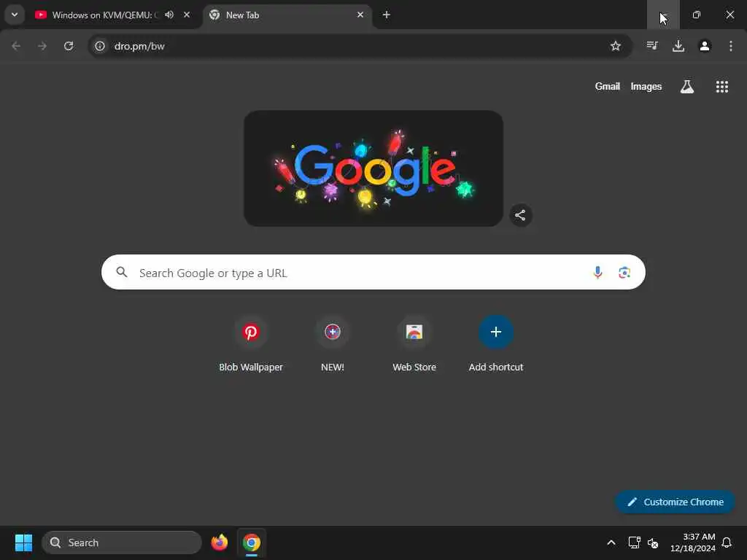Click Customize Chrome button
The height and width of the screenshot is (560, 747).
pos(675,502)
